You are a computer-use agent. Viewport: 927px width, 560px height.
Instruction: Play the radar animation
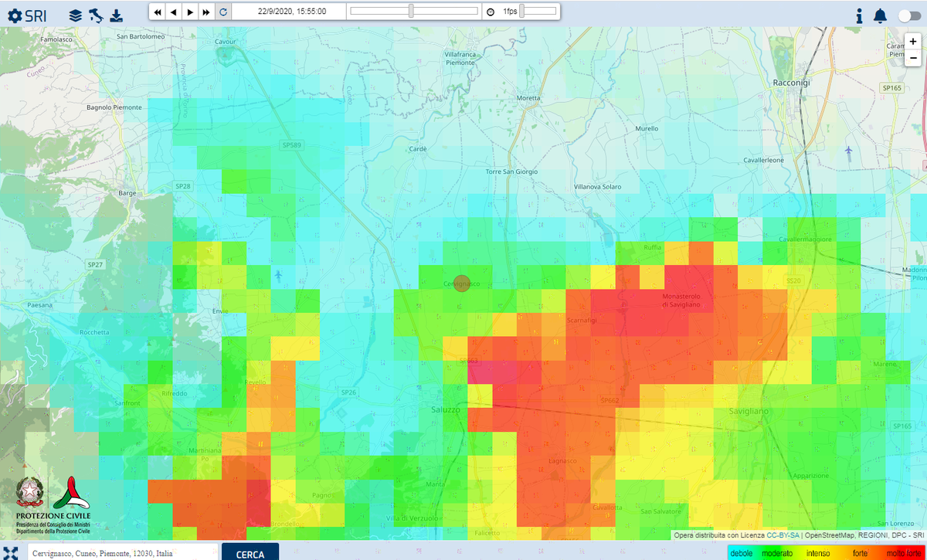pyautogui.click(x=190, y=12)
